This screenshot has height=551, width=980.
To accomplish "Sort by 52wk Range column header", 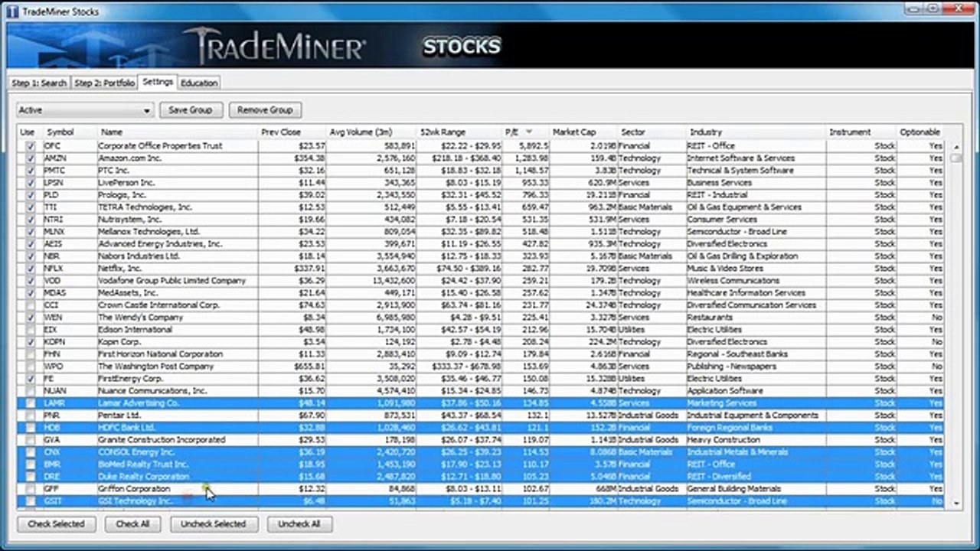I will (459, 132).
